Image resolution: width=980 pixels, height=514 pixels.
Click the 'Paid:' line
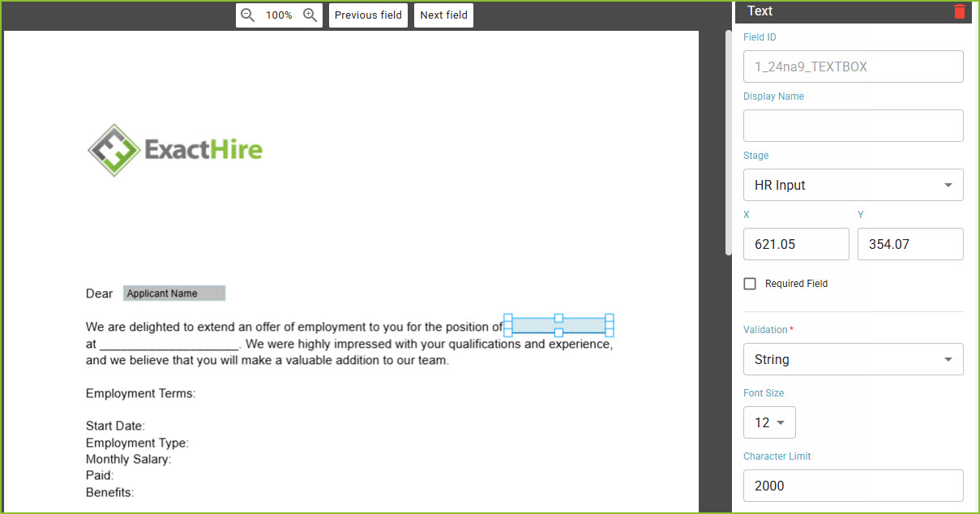[100, 476]
